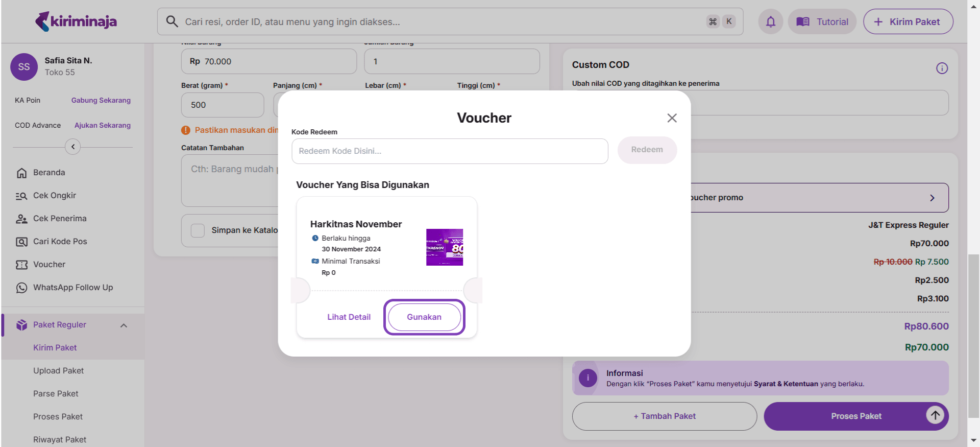Click the Voucher ticket sidebar icon
Viewport: 980px width, 447px height.
21,265
